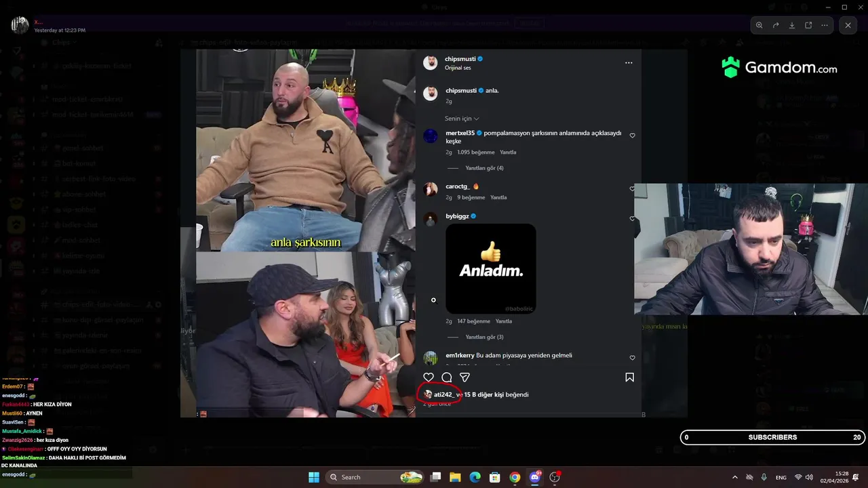The image size is (868, 488).
Task: Save the post with the bookmark icon
Action: pos(629,377)
